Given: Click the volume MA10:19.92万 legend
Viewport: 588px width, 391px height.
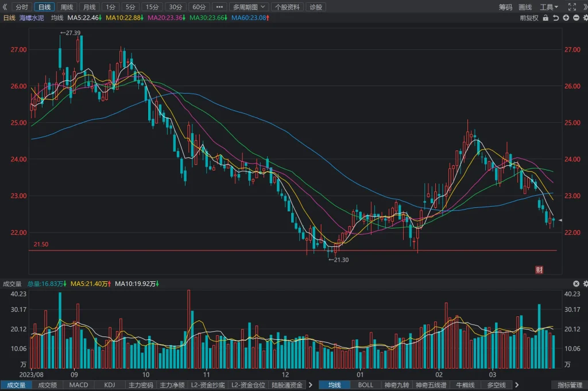Looking at the screenshot, I should [x=137, y=284].
